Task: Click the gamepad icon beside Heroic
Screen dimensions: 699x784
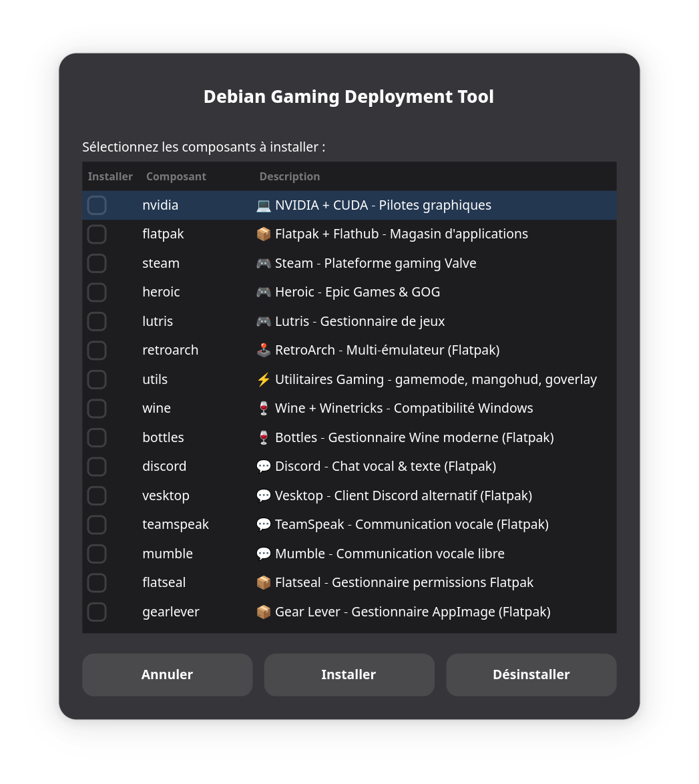Action: pyautogui.click(x=263, y=292)
